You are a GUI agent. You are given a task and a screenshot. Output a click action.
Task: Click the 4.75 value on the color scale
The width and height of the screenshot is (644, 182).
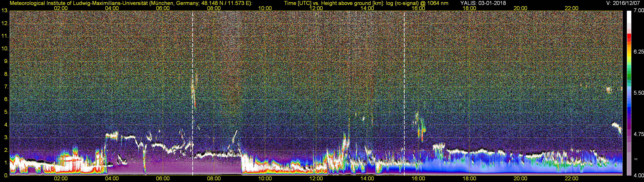pos(638,134)
